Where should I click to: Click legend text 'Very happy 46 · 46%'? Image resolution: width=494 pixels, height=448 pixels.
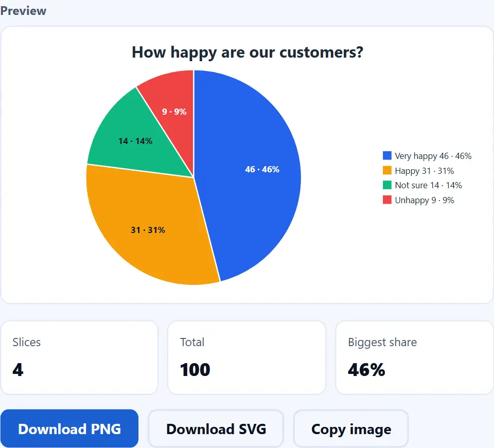(433, 156)
